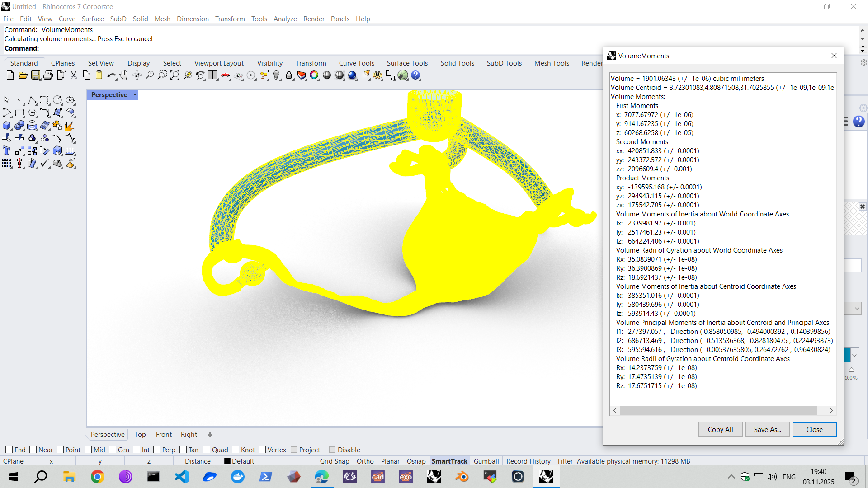
Task: Click the Default layer color swatch
Action: [228, 461]
